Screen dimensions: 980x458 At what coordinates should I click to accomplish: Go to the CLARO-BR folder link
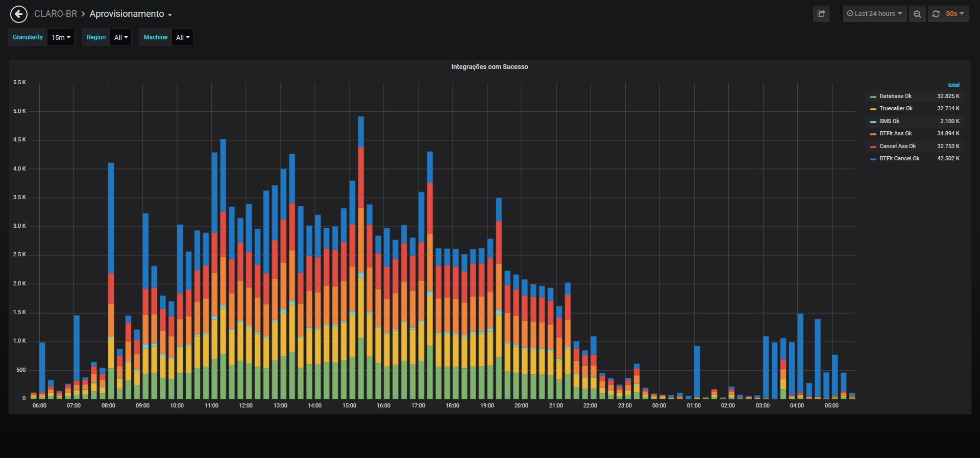point(56,14)
